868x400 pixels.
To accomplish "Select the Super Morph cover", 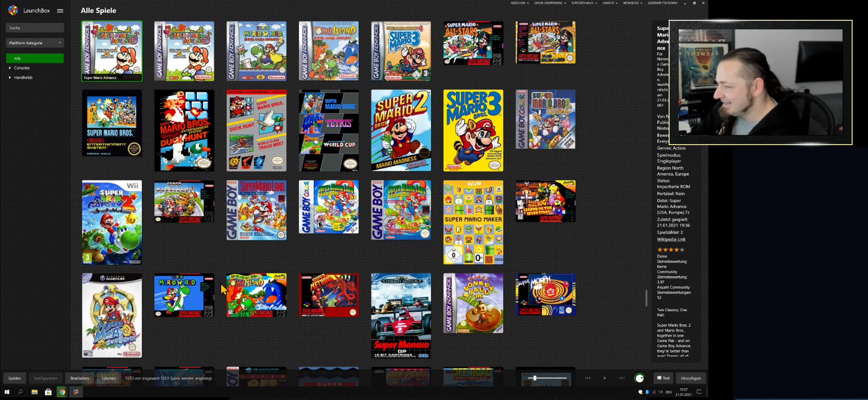I will coord(546,294).
